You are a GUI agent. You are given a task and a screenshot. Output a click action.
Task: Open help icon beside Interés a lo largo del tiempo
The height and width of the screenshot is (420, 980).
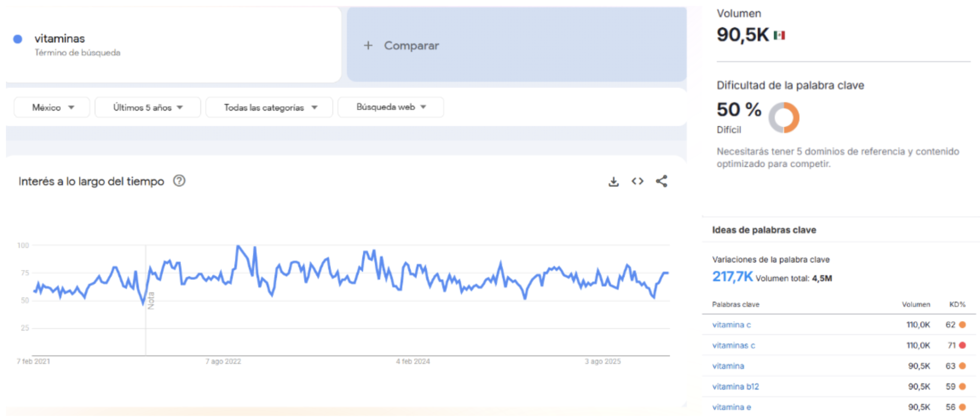179,181
